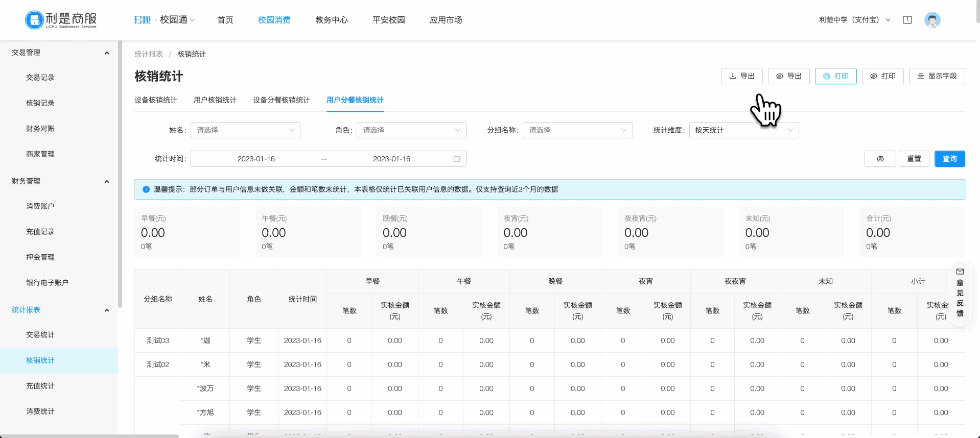Image resolution: width=980 pixels, height=438 pixels.
Task: Click the Lichu Business Services logo
Action: click(x=61, y=20)
